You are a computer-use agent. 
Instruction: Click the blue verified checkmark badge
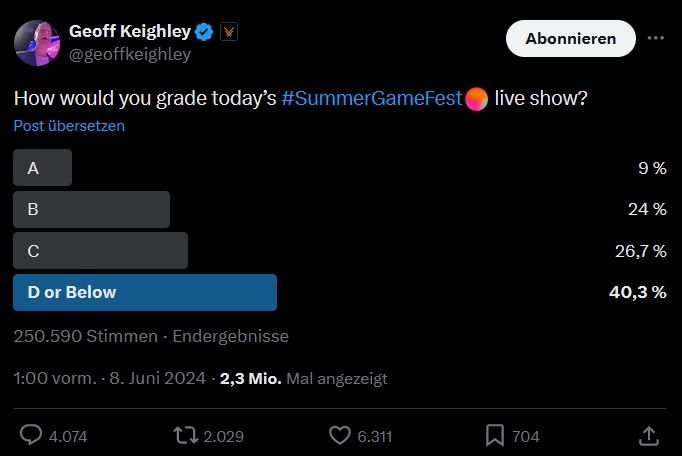pyautogui.click(x=203, y=32)
